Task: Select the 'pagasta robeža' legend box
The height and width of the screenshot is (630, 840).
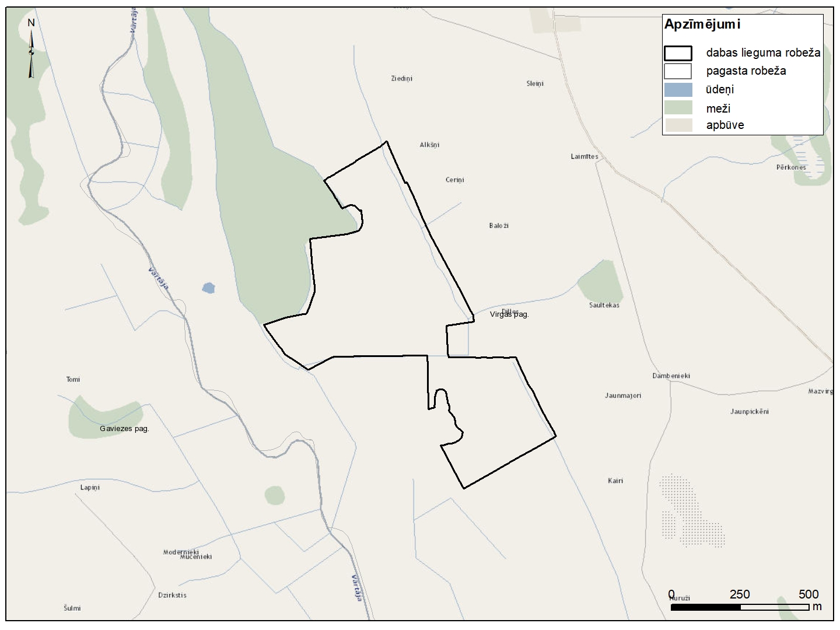Action: 678,71
